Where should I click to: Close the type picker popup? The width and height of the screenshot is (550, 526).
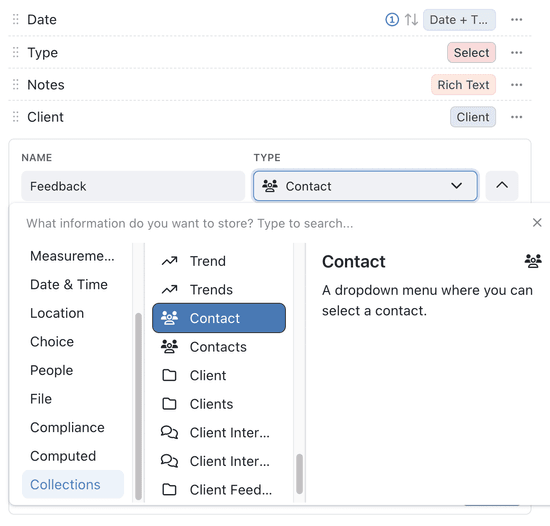[x=537, y=223]
